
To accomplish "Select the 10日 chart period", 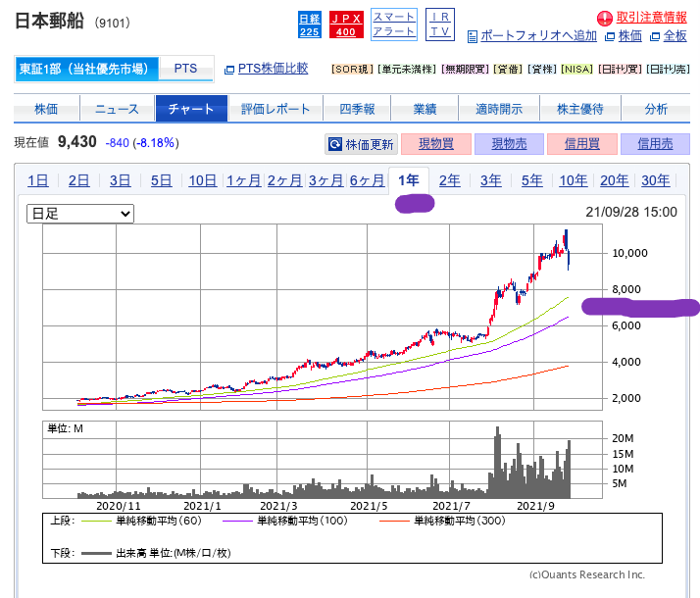I will (x=203, y=180).
